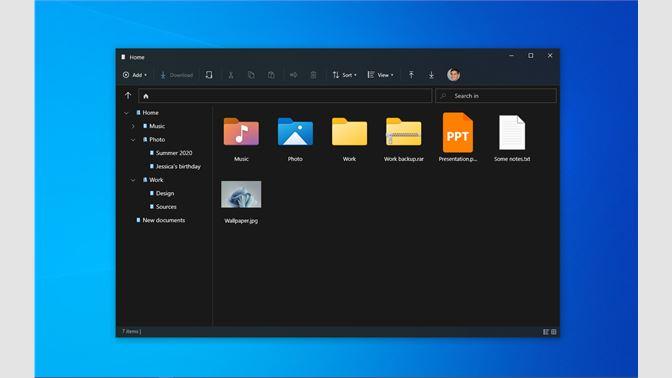Click the home icon in address bar
Screen dimensions: 672x378
146,96
